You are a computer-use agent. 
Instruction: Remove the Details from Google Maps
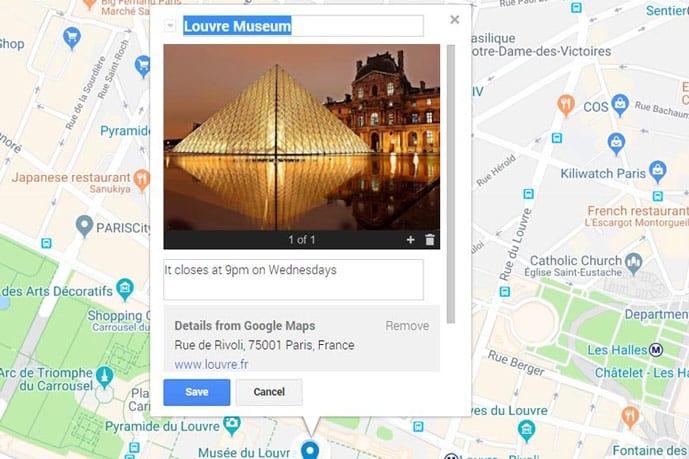click(407, 326)
